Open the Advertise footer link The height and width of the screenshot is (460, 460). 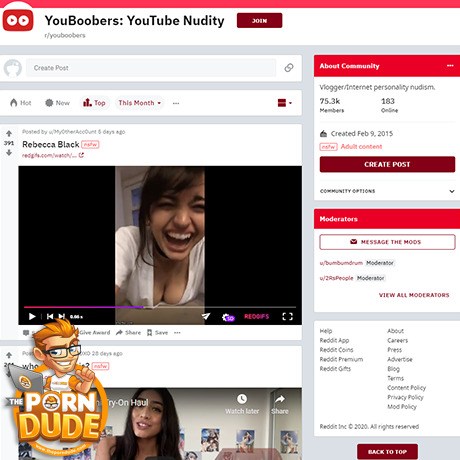(400, 359)
